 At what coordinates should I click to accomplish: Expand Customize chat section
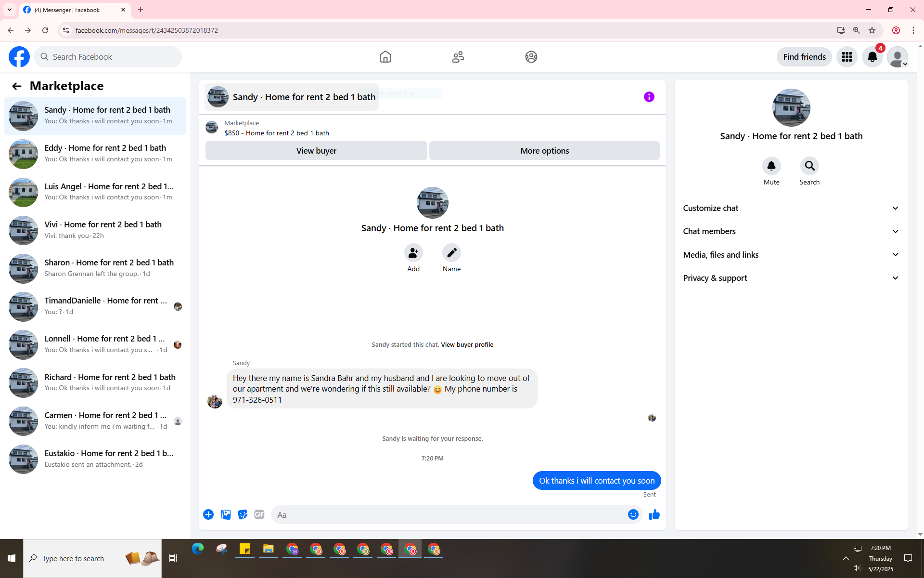point(791,208)
